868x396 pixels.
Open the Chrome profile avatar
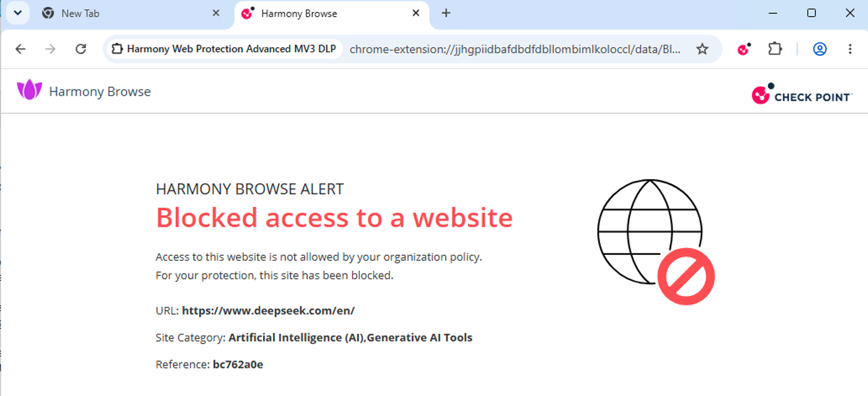[x=820, y=49]
